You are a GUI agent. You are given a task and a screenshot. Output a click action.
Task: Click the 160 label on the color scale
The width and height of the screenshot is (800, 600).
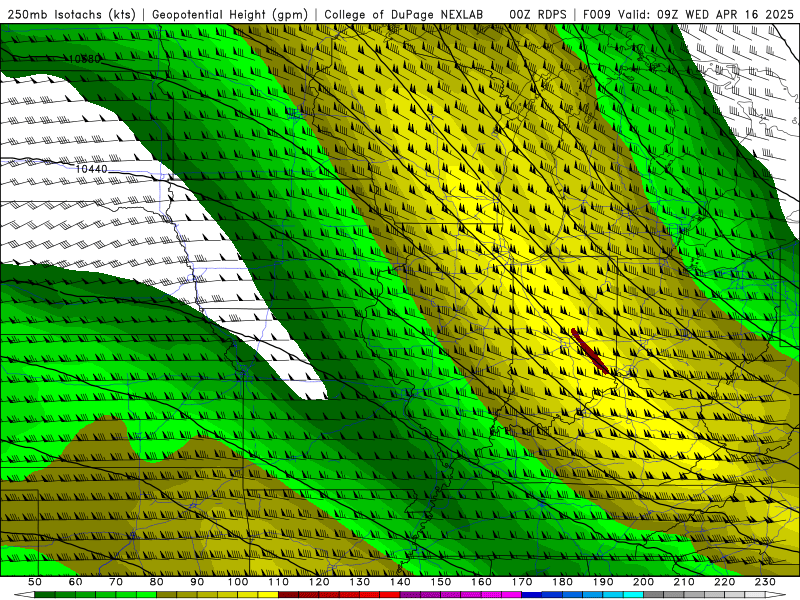tap(481, 582)
